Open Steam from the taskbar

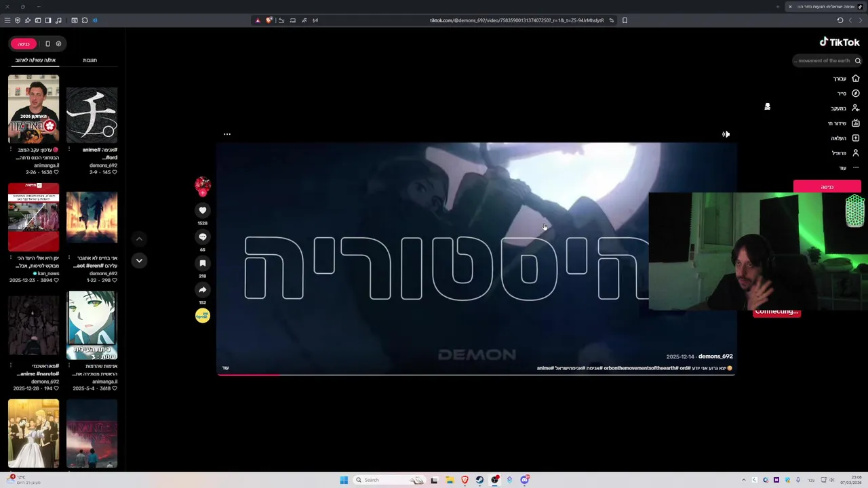(479, 480)
